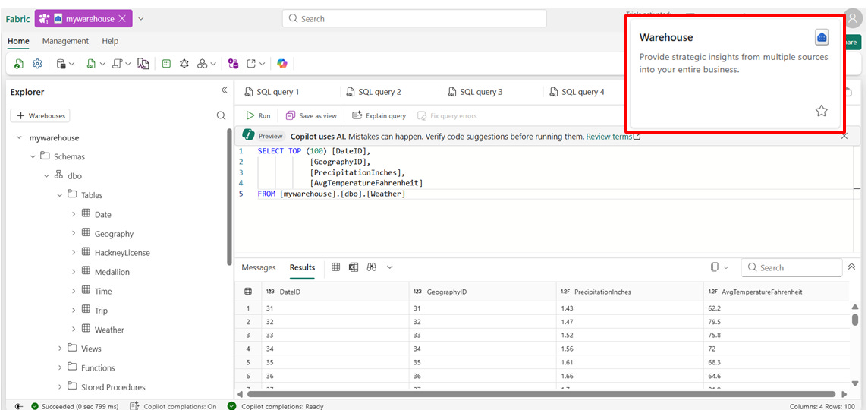Click the Explorer search magnifier icon
This screenshot has height=410, width=868.
tap(221, 116)
